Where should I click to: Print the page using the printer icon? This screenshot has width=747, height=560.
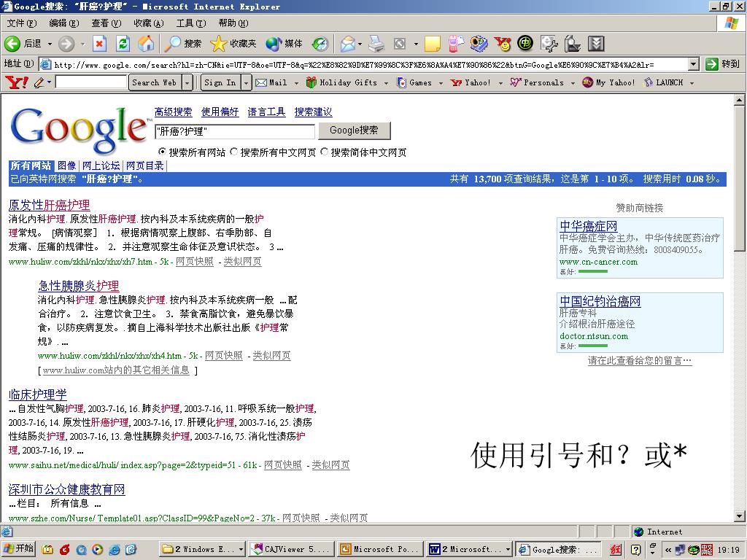click(x=376, y=44)
